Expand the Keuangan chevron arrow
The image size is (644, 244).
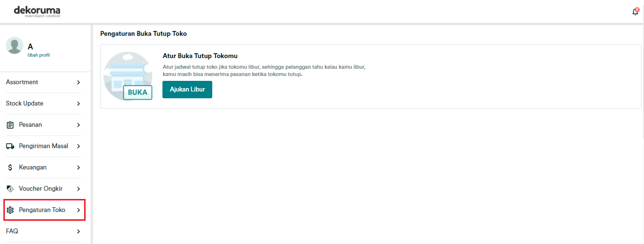(x=78, y=168)
